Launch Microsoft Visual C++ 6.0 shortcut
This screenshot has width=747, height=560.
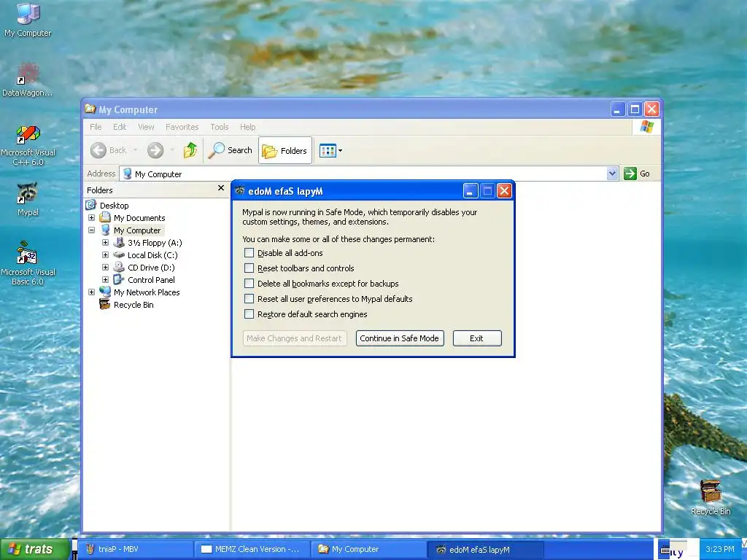(28, 145)
